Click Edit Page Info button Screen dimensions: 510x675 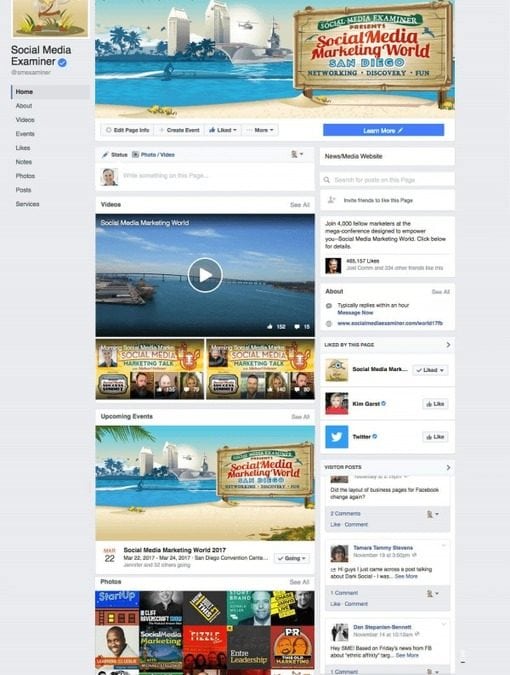coord(127,130)
